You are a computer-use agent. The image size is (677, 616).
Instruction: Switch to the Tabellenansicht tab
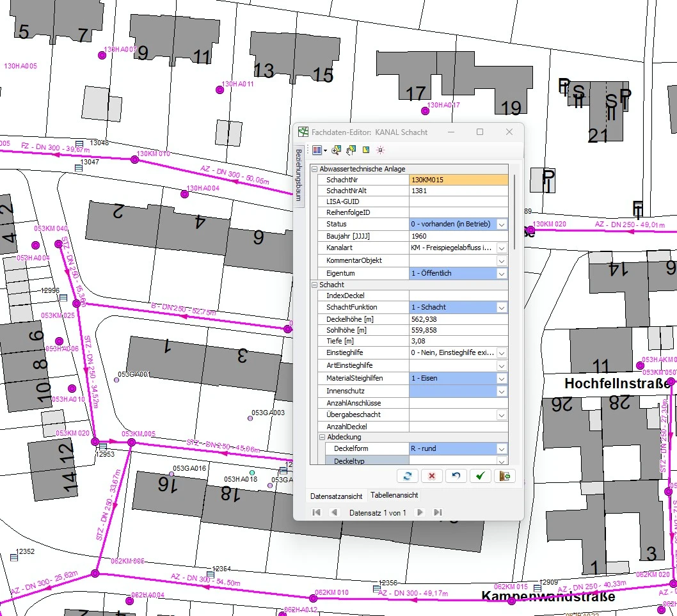394,496
